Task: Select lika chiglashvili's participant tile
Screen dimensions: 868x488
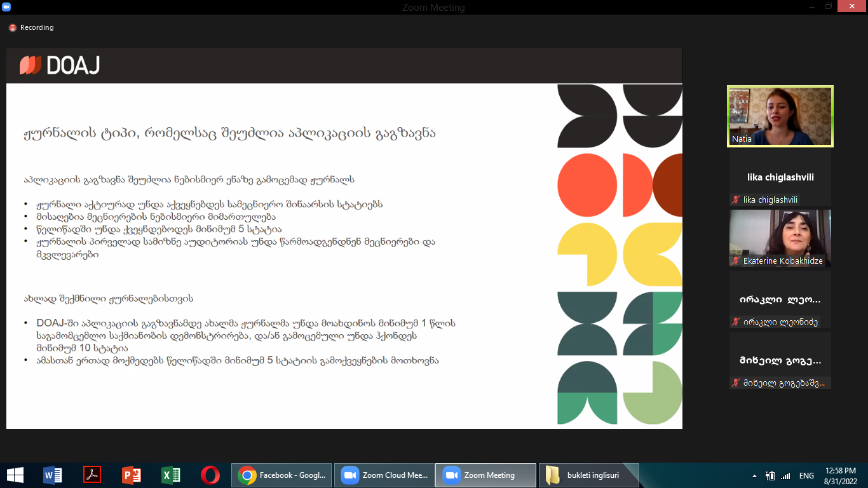Action: point(780,177)
